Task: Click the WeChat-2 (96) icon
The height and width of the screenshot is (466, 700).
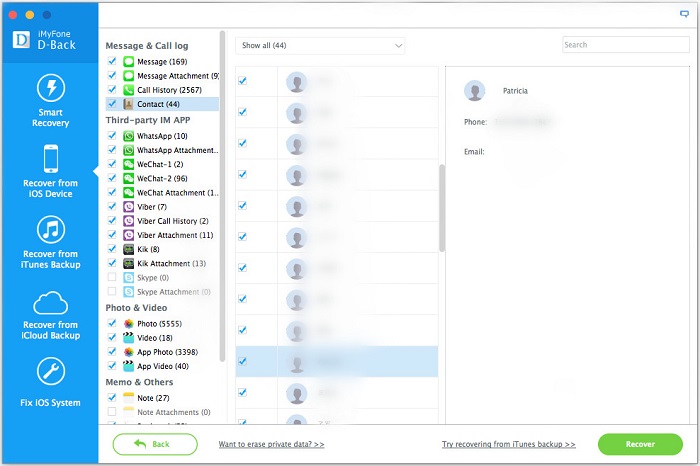Action: (129, 179)
